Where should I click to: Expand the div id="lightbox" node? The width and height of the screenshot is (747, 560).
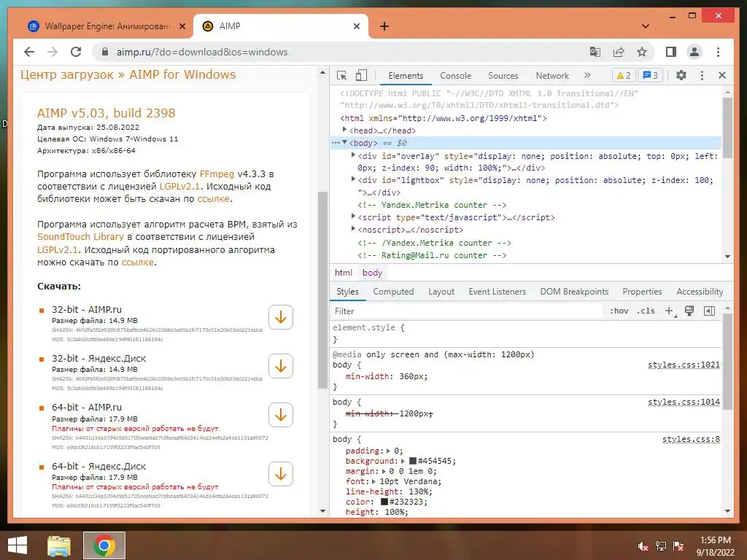coord(353,179)
